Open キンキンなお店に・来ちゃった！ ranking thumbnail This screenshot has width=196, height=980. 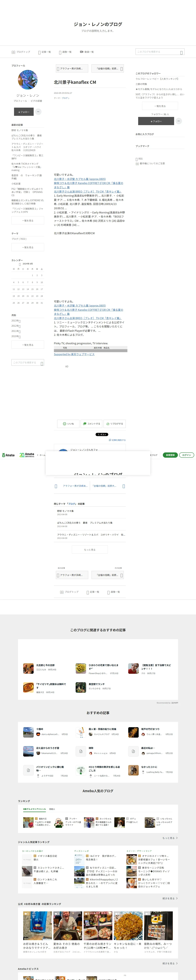pyautogui.click(x=128, y=925)
